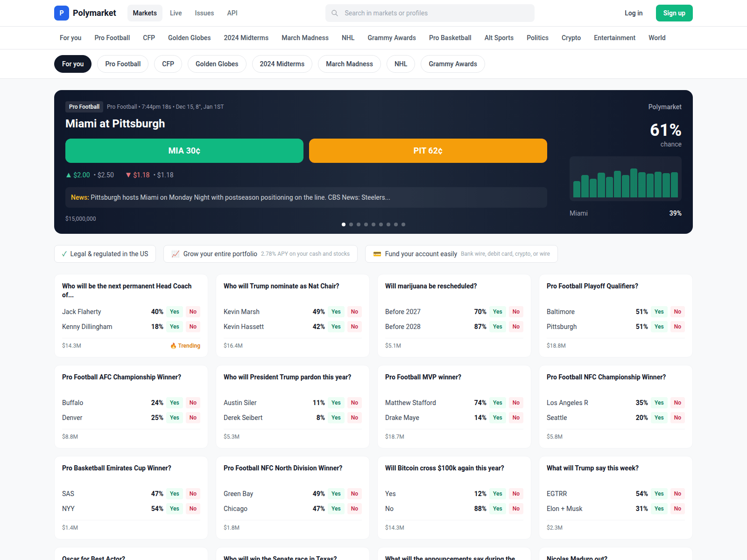Click Yes for Matthew Stafford
The image size is (747, 560).
498,403
